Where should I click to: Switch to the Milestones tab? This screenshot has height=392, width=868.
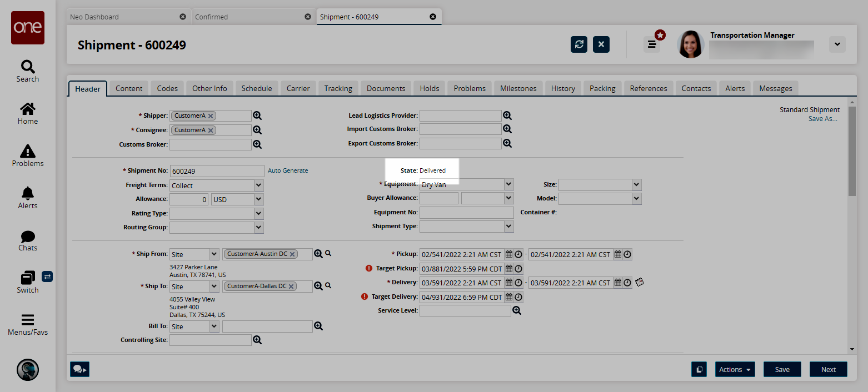click(x=518, y=88)
